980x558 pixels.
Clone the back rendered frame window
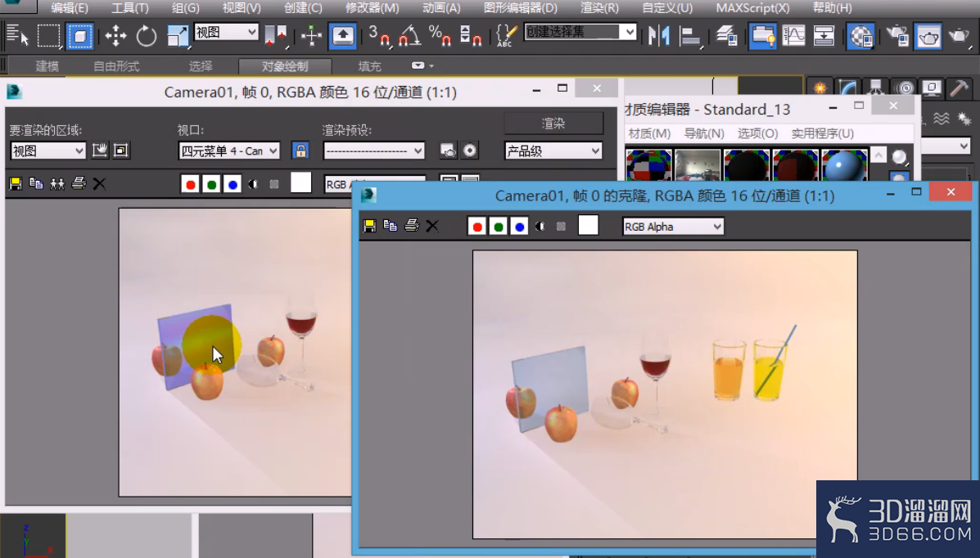[57, 184]
